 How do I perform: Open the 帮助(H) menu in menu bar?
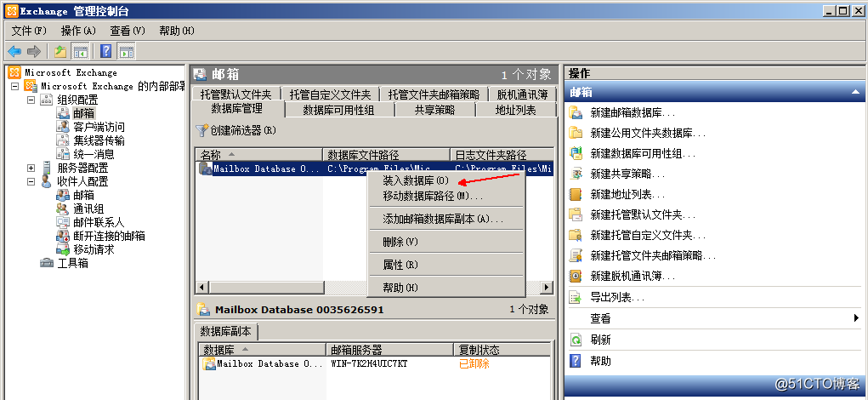(177, 31)
